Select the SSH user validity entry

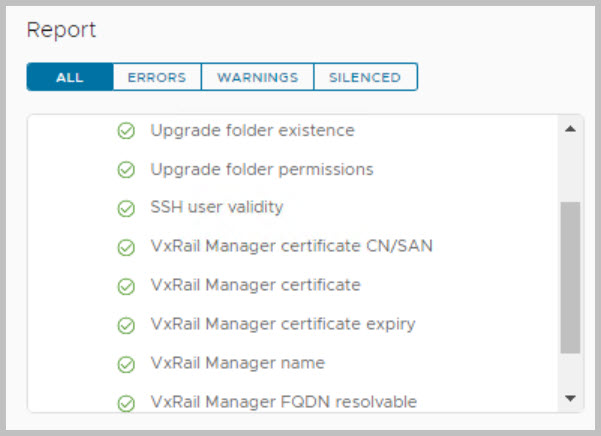(217, 208)
